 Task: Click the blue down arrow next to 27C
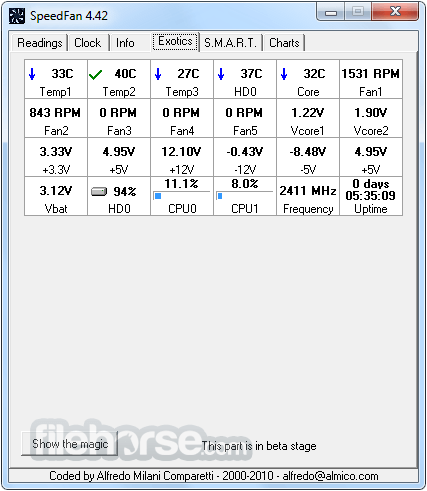coord(158,74)
